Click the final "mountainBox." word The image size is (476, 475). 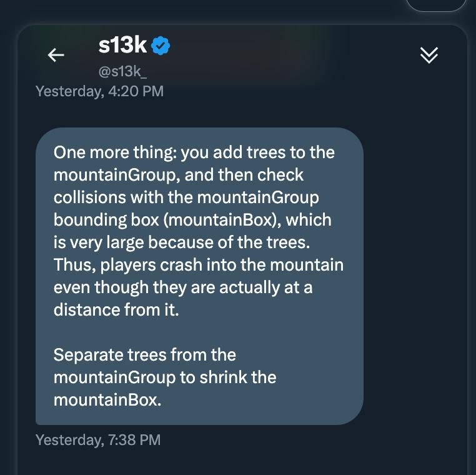(x=107, y=400)
